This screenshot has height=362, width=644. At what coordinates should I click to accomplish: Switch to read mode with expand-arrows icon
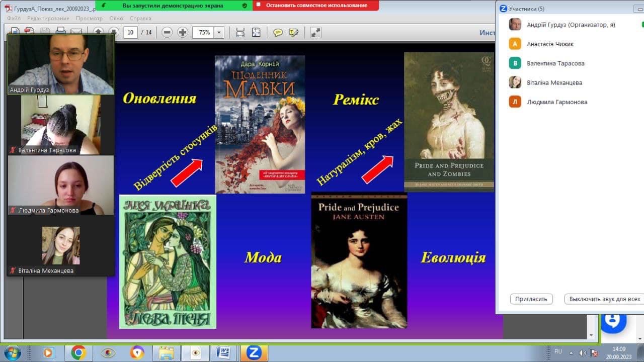(x=315, y=33)
